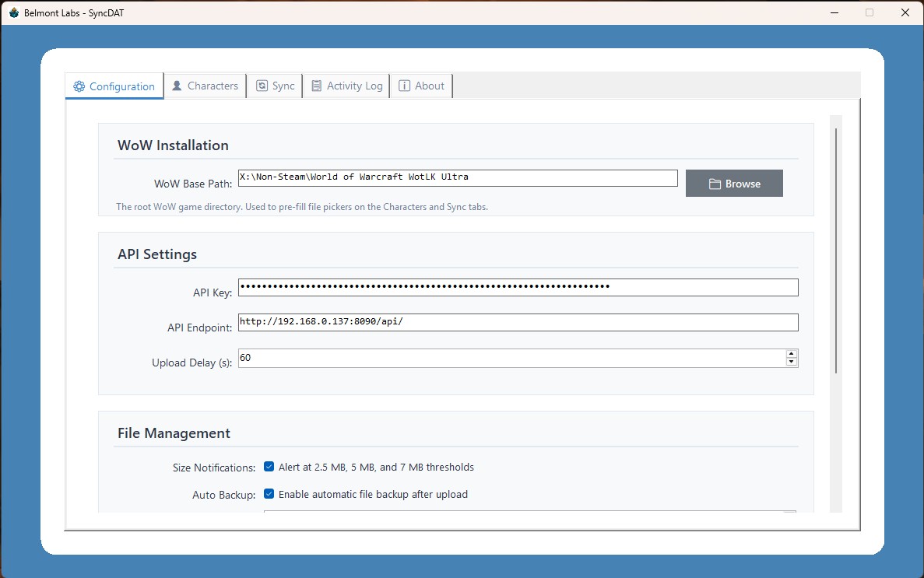The width and height of the screenshot is (924, 578).
Task: Click the SyncDAT app icon in title bar
Action: [x=13, y=12]
